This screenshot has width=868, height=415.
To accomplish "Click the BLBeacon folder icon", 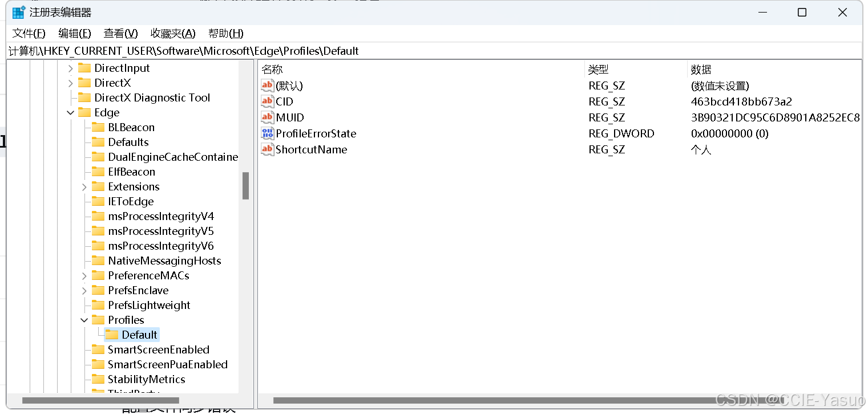I will 98,127.
